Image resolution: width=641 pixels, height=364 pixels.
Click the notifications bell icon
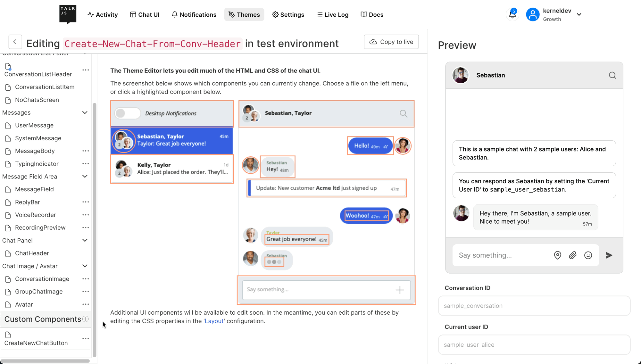tap(512, 14)
